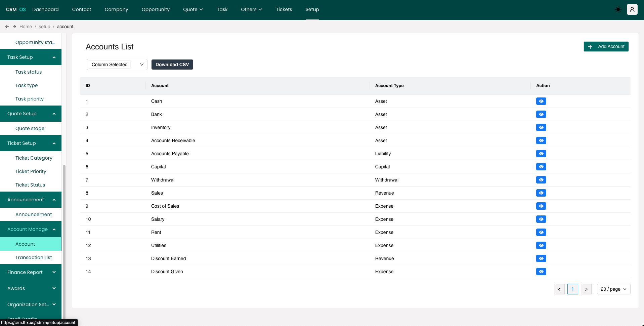
Task: Open the user profile avatar icon
Action: (x=632, y=9)
